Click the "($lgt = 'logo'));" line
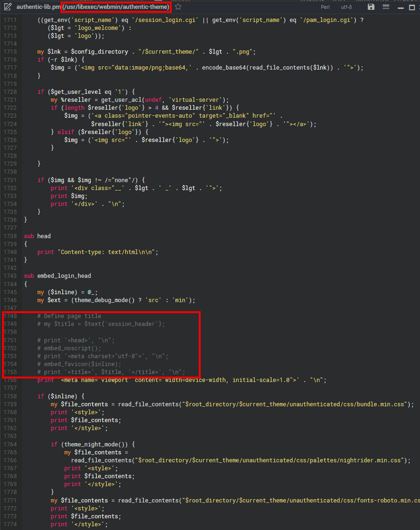The width and height of the screenshot is (420, 530). 76,36
